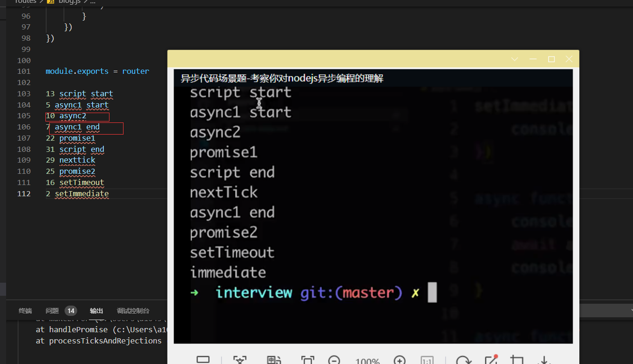Screen dimensions: 633x364
Task: Open the 问题 panel tab
Action: pyautogui.click(x=52, y=311)
